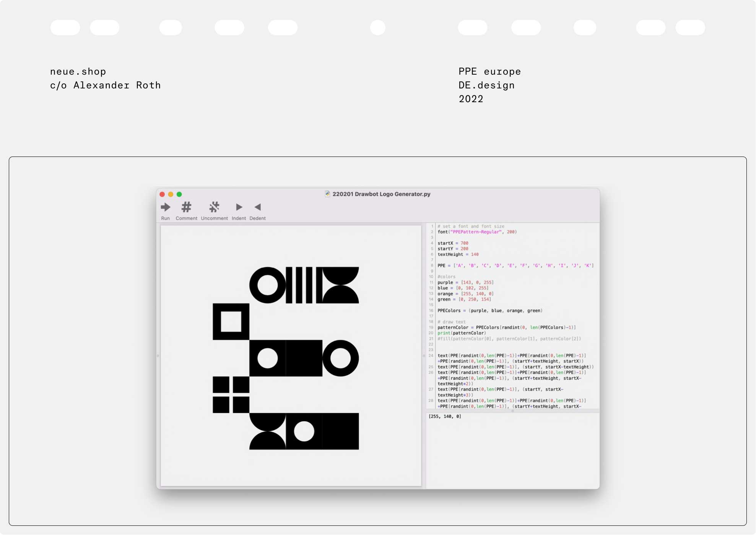
Task: Click the small round pill in header
Action: tap(377, 28)
